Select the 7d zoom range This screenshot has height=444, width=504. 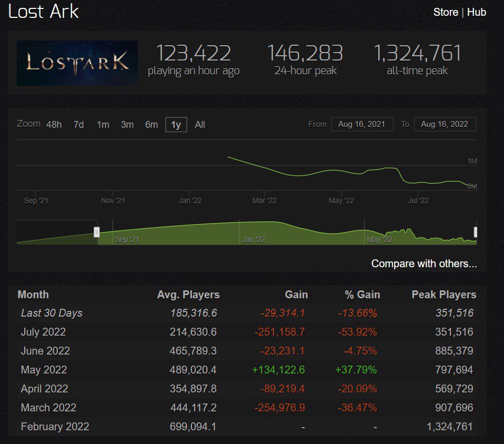(x=78, y=125)
